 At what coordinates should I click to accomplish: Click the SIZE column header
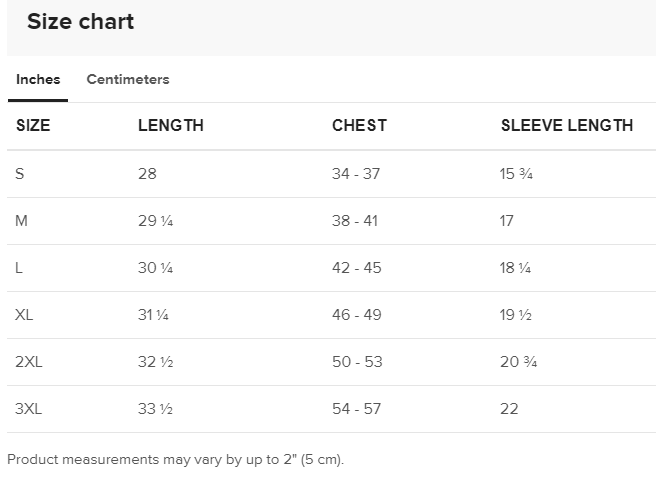click(x=33, y=126)
